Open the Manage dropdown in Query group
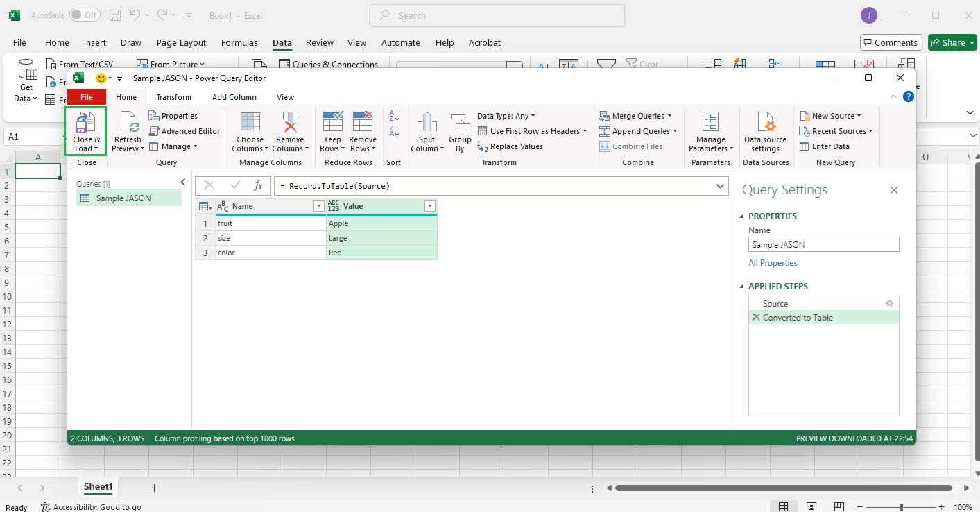This screenshot has height=512, width=980. (173, 146)
